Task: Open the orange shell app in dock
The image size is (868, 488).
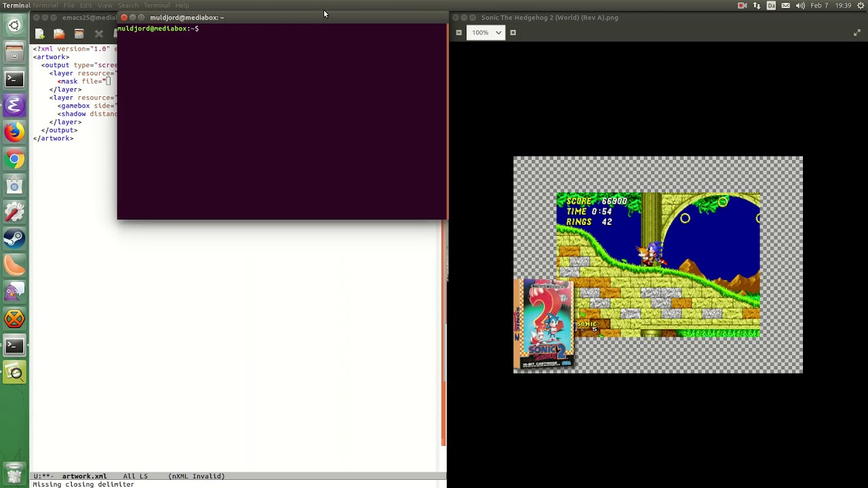Action: (14, 266)
